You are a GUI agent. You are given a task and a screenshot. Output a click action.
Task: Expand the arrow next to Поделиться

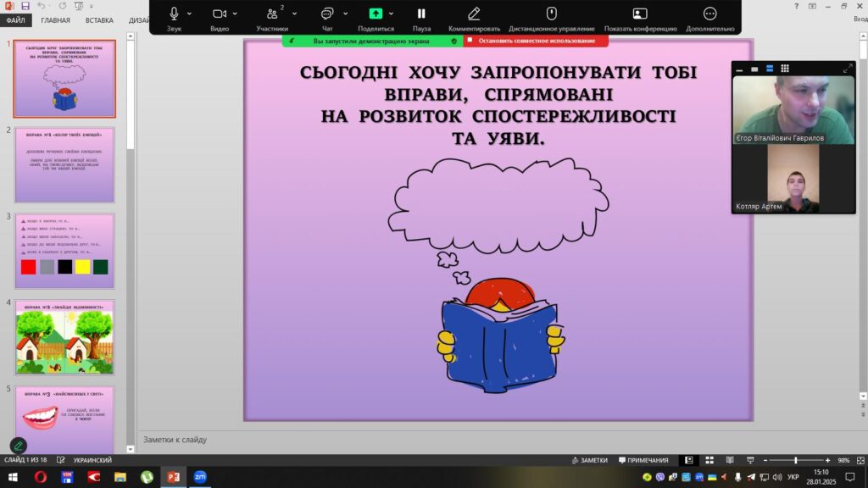tap(391, 14)
